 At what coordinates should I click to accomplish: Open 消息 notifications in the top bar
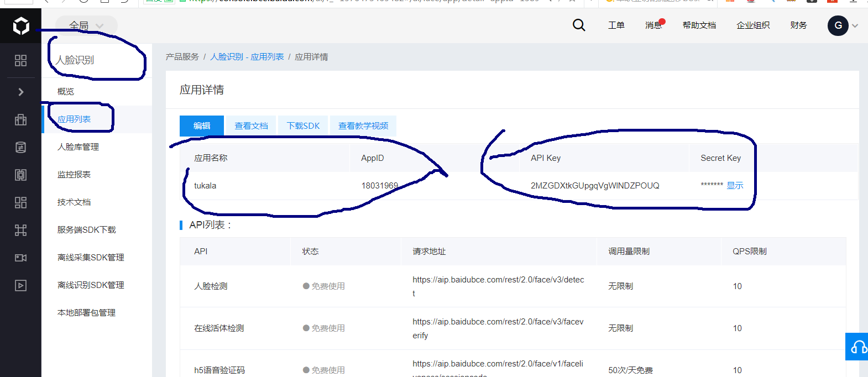(653, 25)
